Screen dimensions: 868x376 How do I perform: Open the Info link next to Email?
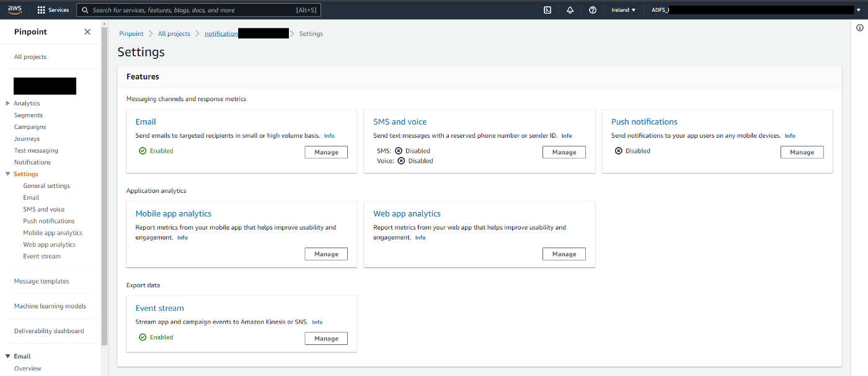pos(329,135)
